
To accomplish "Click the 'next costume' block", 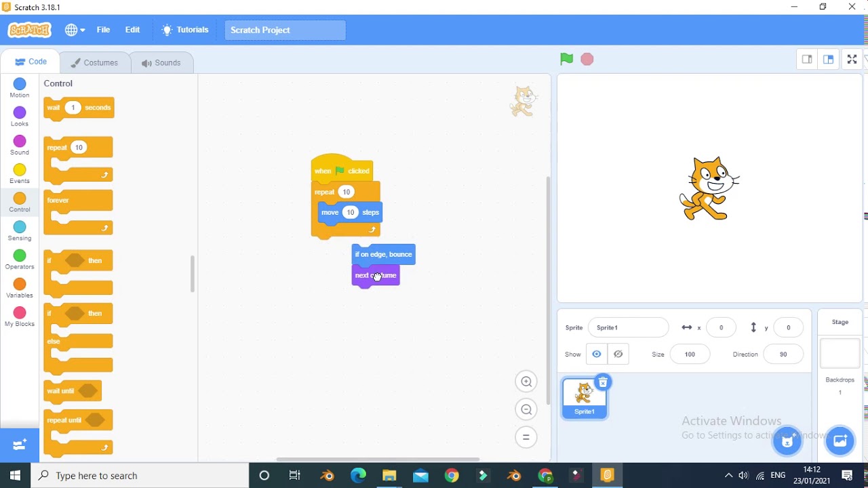I will 376,276.
